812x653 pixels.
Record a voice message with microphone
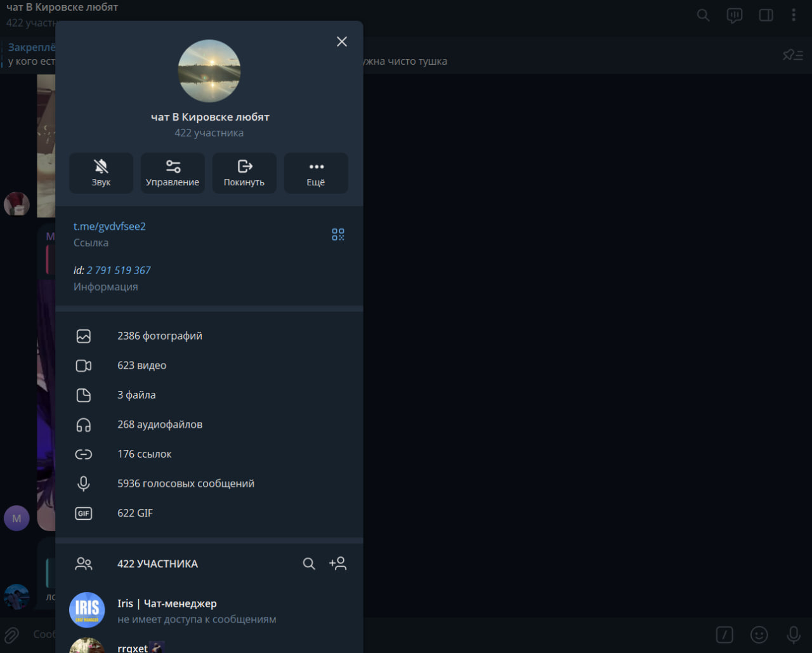[x=794, y=635]
